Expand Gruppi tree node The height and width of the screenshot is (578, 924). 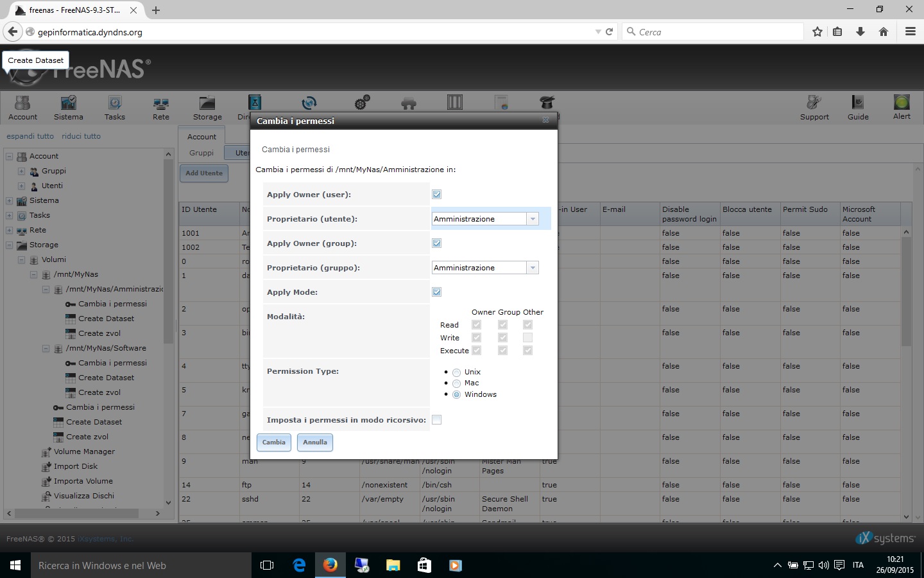[x=21, y=171]
